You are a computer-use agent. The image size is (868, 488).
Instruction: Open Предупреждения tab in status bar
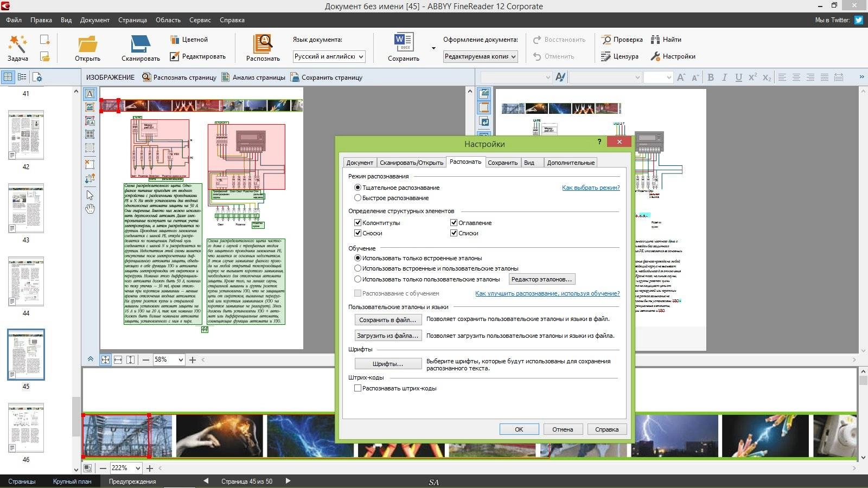(132, 481)
